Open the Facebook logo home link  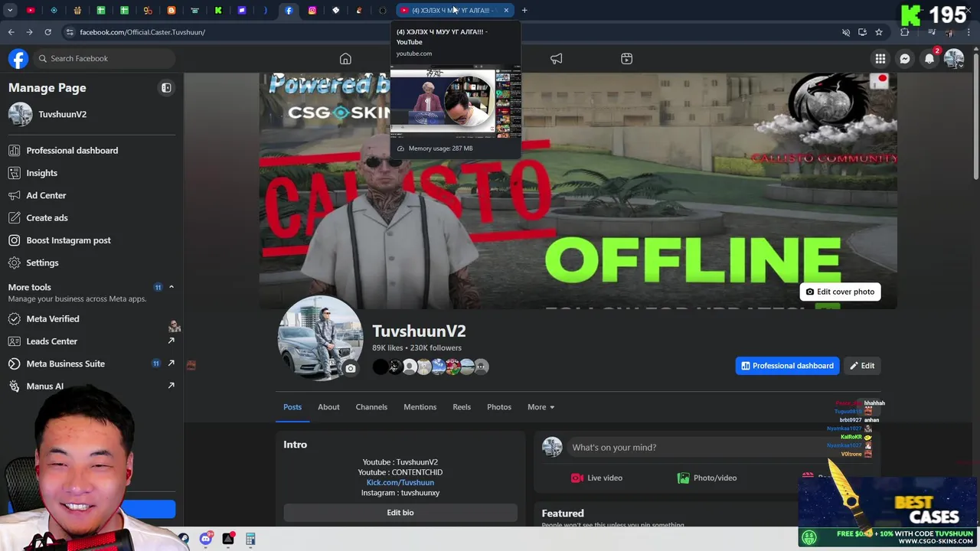pos(18,59)
